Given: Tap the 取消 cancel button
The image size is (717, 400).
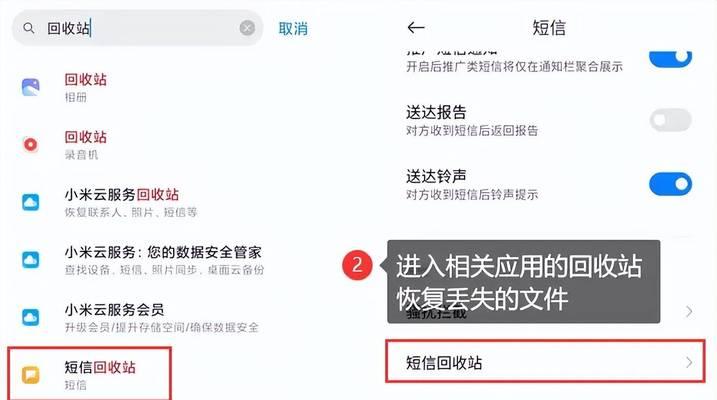Looking at the screenshot, I should (x=293, y=29).
